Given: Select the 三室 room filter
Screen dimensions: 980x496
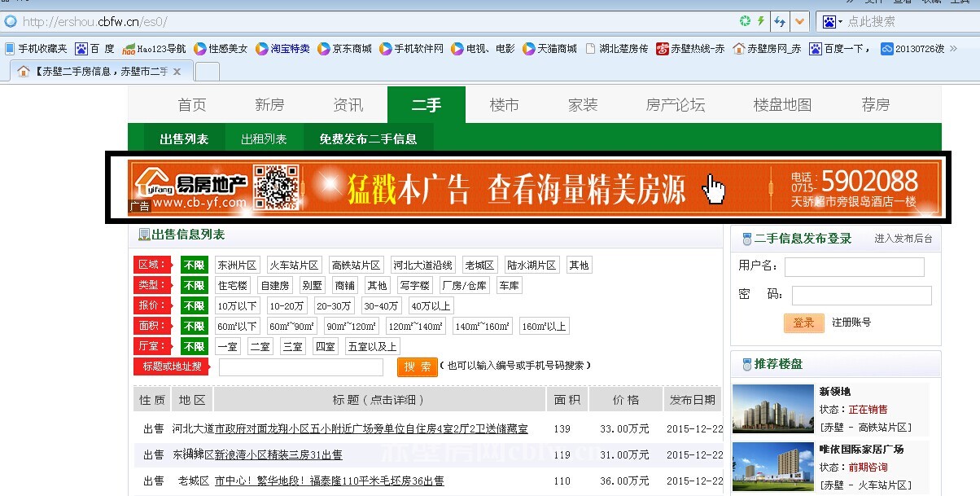Looking at the screenshot, I should click(293, 347).
